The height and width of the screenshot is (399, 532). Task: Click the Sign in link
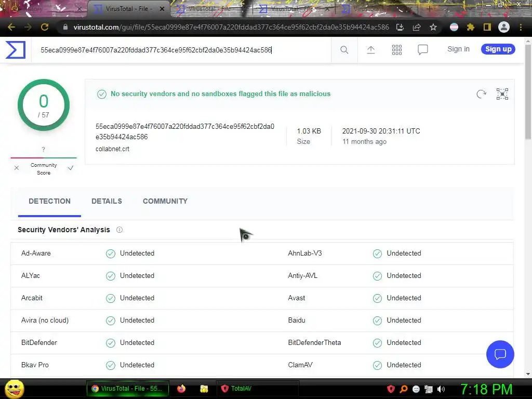[458, 49]
